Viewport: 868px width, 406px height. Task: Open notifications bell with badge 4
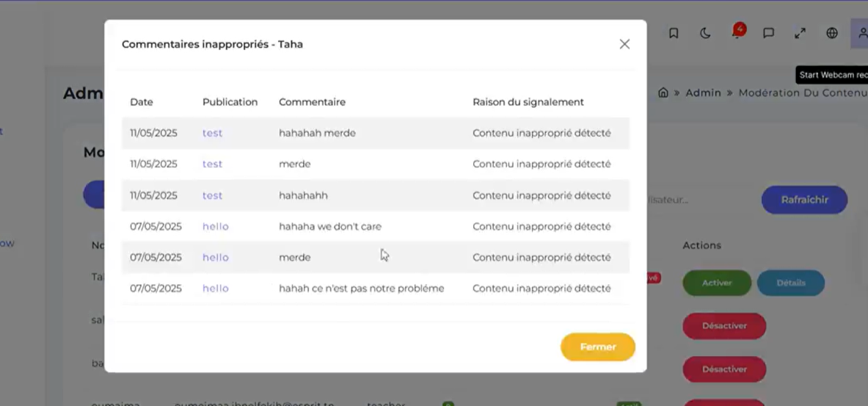click(x=737, y=32)
